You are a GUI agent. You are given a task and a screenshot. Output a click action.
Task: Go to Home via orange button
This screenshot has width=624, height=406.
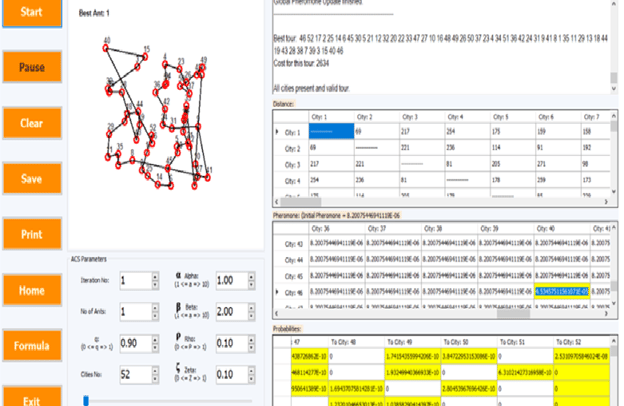coord(32,290)
